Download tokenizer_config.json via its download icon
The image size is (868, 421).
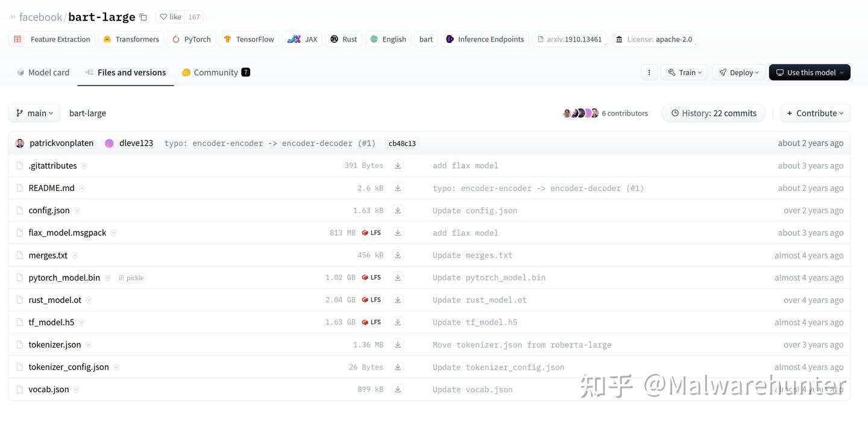(x=398, y=367)
